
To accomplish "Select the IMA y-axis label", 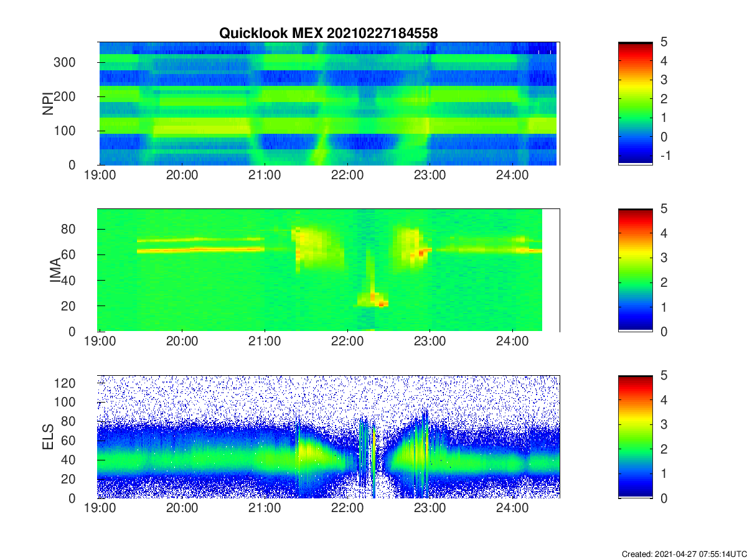I will pos(57,270).
